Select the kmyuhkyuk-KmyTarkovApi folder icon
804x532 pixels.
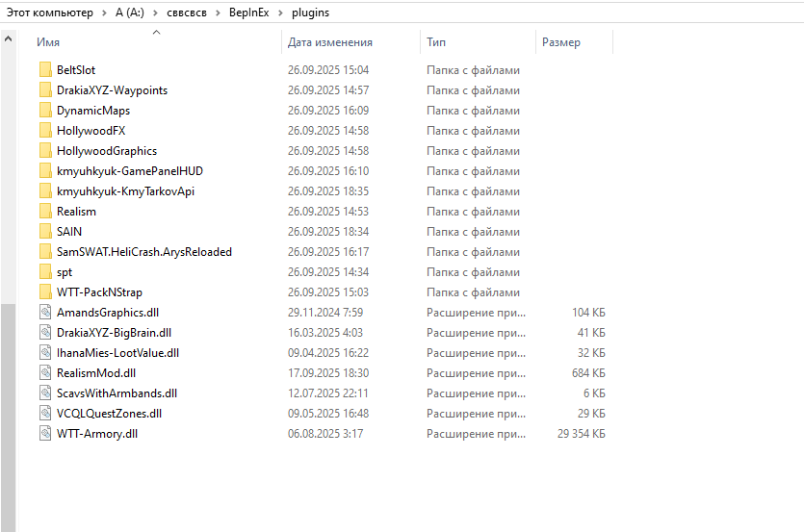pyautogui.click(x=45, y=191)
